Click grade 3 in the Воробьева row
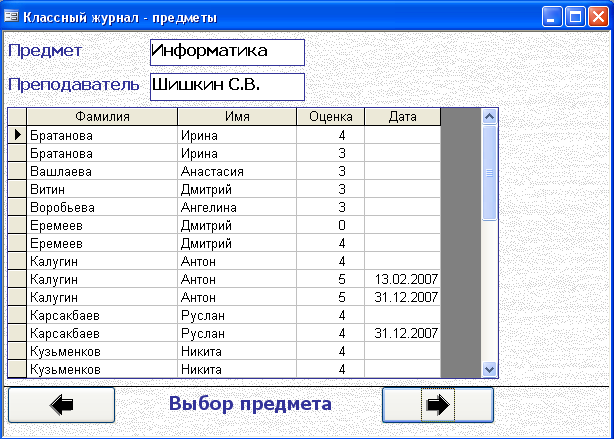This screenshot has width=614, height=439. coord(330,207)
